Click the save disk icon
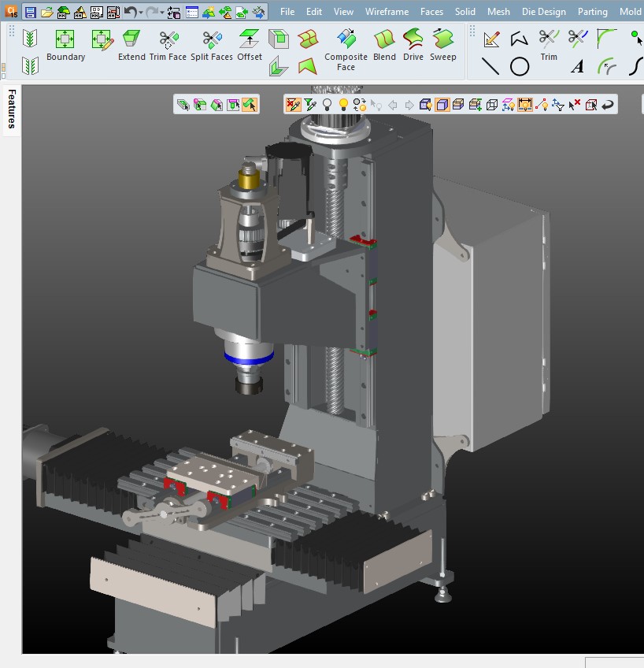Viewport: 644px width, 668px height. (x=30, y=13)
